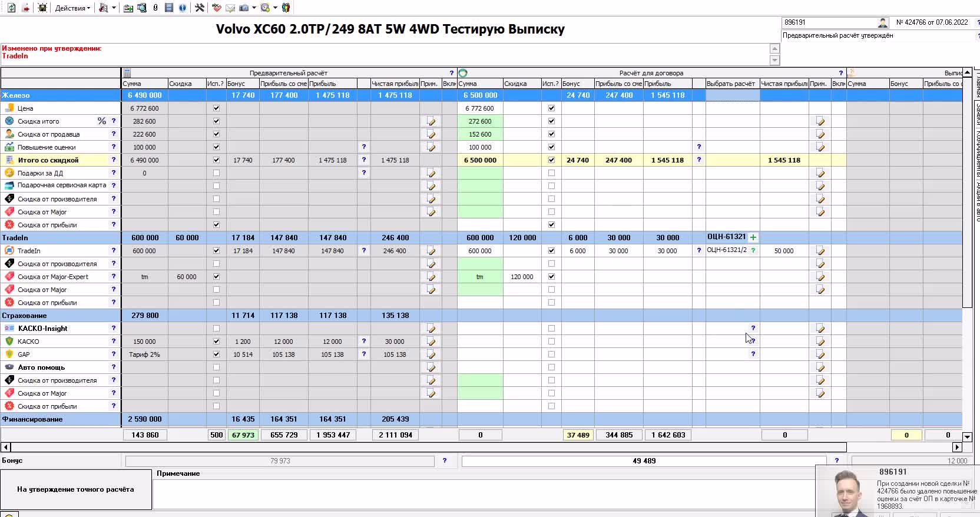Click the Выбрать расчёт column header
This screenshot has height=517, width=980.
733,84
